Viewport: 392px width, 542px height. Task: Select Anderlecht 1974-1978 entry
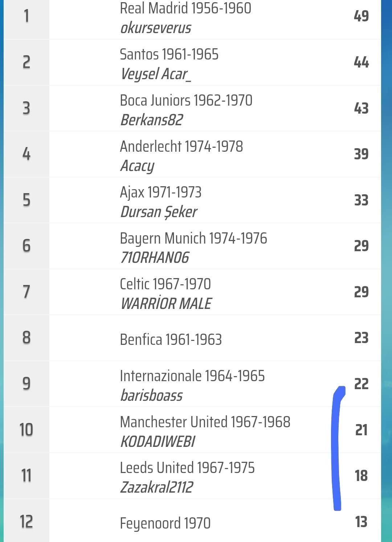pyautogui.click(x=181, y=147)
